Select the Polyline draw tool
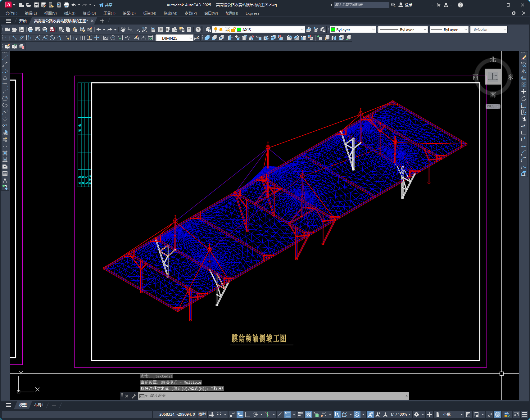This screenshot has width=530, height=420. tap(5, 71)
